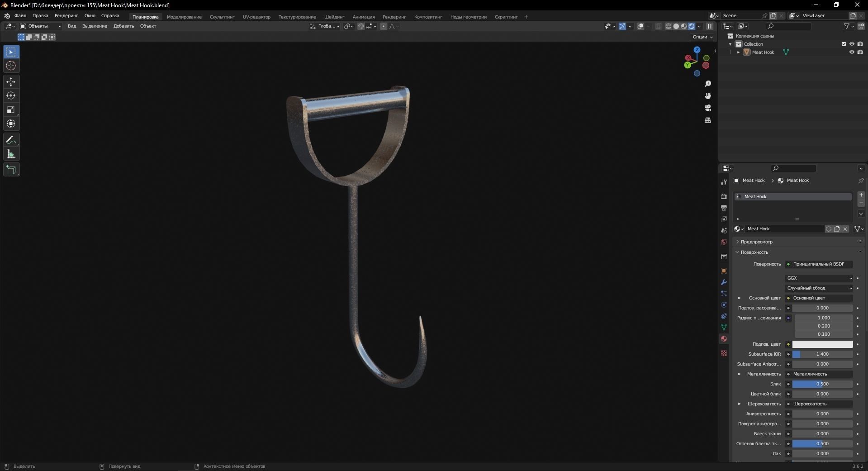Open the Texture properties tab

coord(724,353)
